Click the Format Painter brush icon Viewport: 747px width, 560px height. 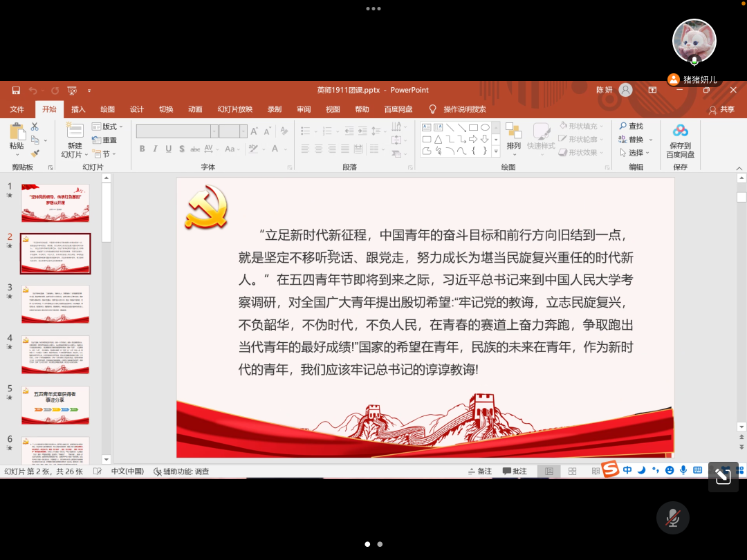click(x=35, y=153)
